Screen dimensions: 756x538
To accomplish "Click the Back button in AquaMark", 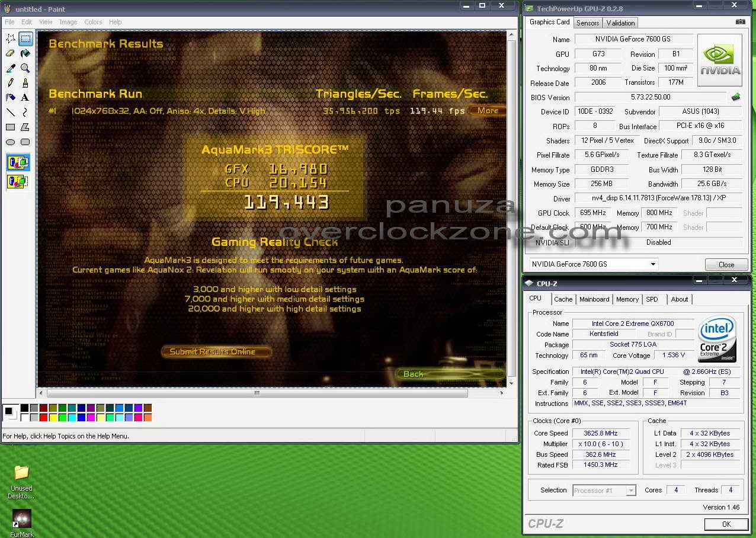I will 449,374.
